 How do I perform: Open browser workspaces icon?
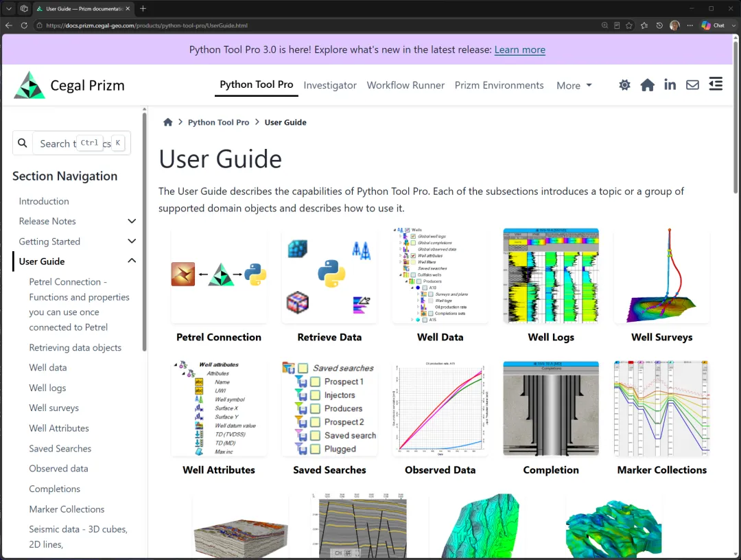[24, 8]
